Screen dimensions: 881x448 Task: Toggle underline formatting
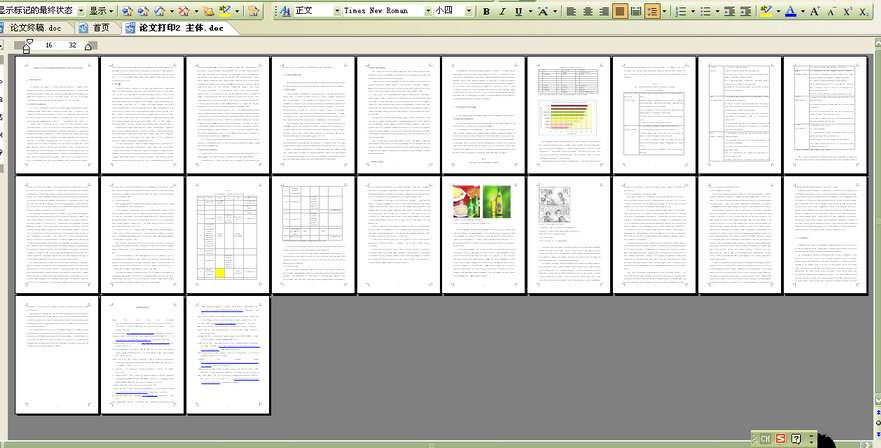(517, 11)
